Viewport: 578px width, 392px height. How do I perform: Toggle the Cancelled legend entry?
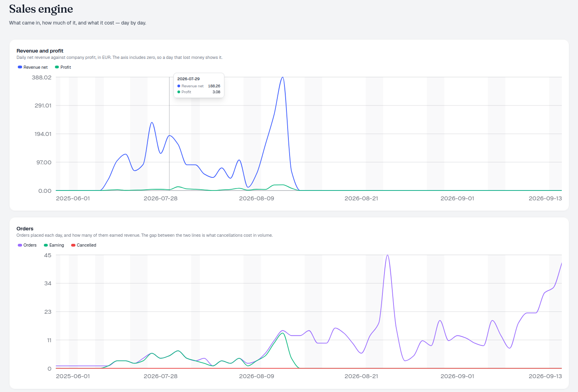coord(84,245)
